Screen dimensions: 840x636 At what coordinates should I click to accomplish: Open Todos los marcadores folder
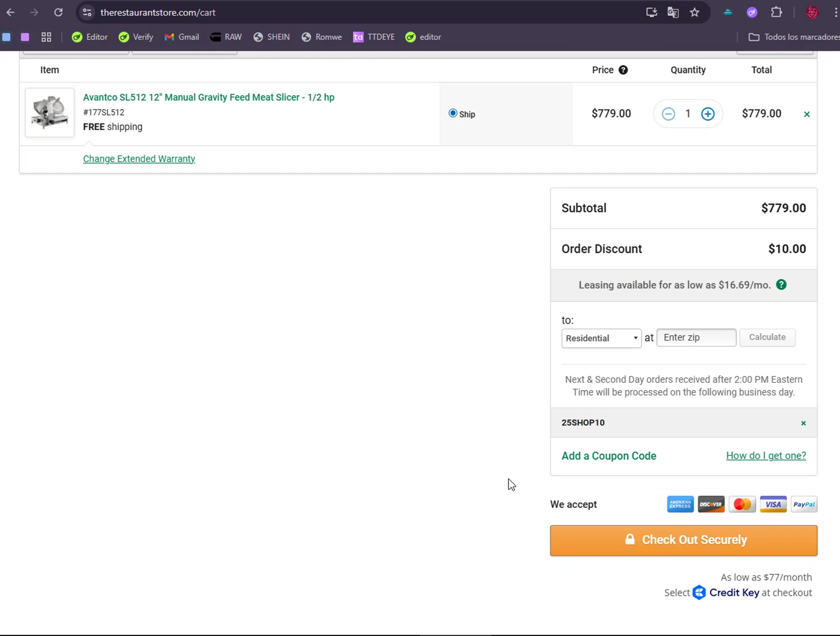[794, 37]
